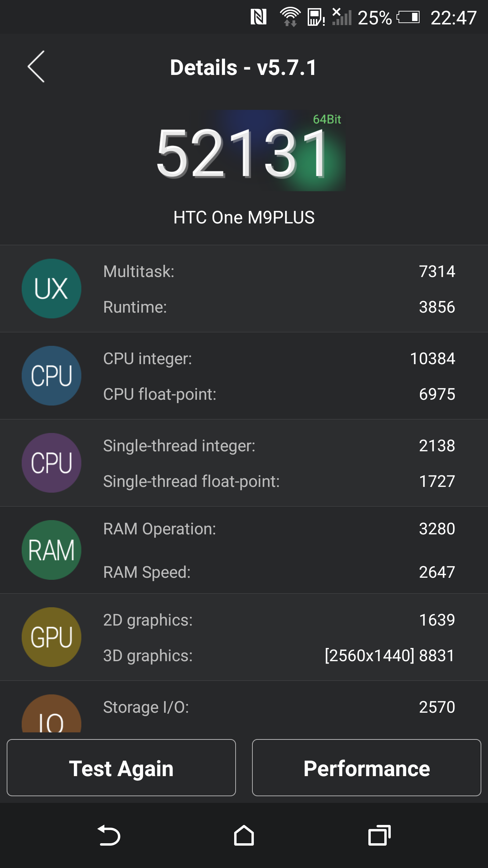The image size is (488, 868).
Task: Tap the back arrow beside Details
Action: coord(36,67)
